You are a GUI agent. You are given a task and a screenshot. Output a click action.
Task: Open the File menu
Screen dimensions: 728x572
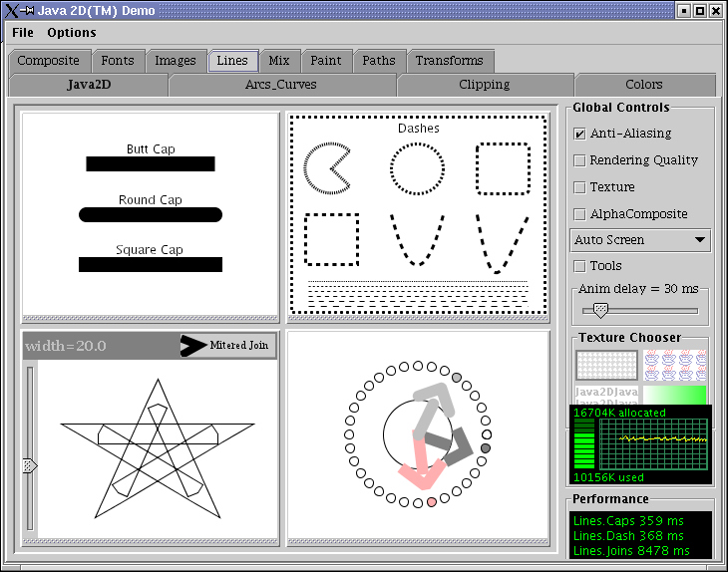23,33
